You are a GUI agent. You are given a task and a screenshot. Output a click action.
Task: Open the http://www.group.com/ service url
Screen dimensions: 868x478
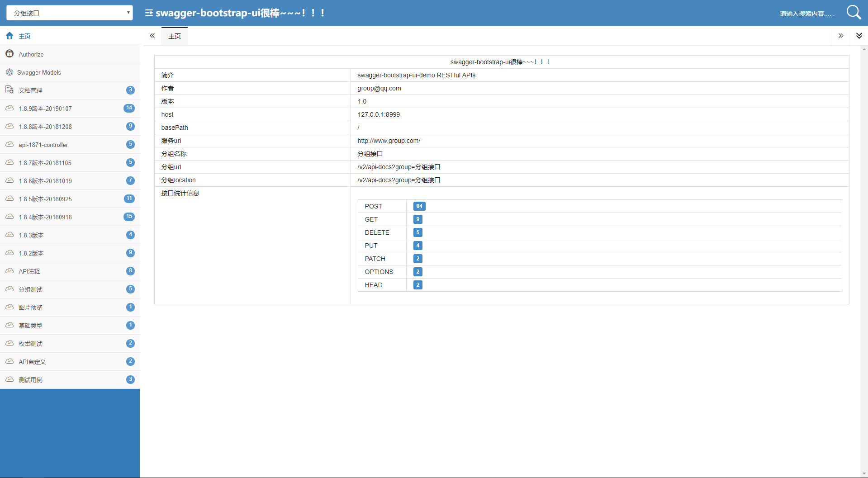(x=389, y=141)
